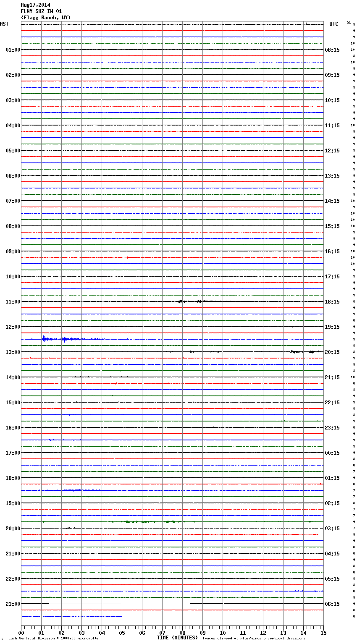Image resolution: width=357 pixels, height=644 pixels.
Task: Click the 06:15 UTC time label
Action: point(332,604)
